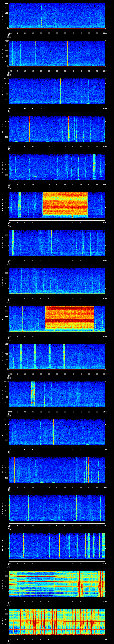Click the 2:22:00 start time label
This screenshot has width=114, height=644.
click(9, 487)
